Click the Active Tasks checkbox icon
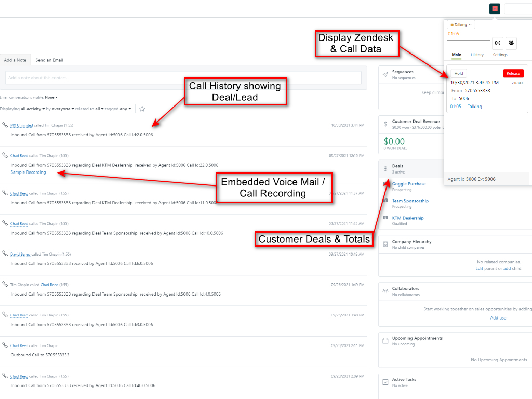This screenshot has height=399, width=532. click(x=385, y=382)
